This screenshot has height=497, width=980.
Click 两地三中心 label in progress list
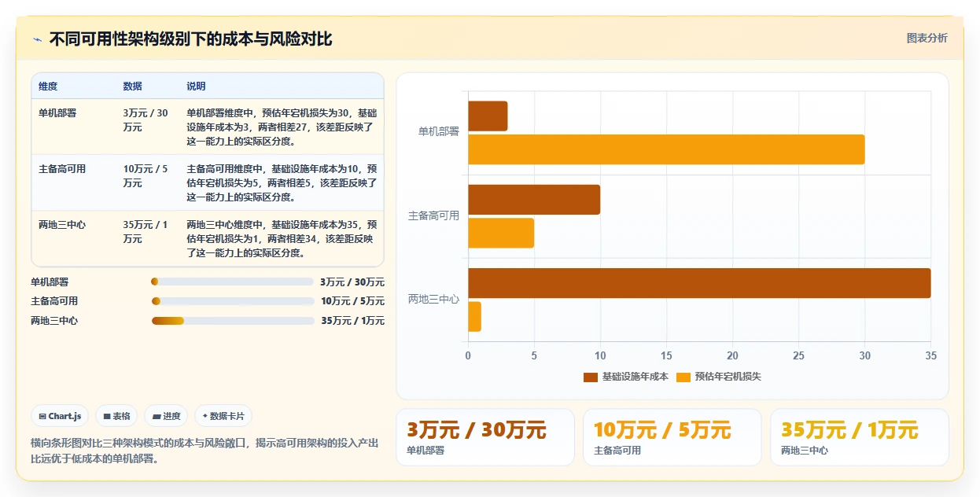[x=54, y=321]
